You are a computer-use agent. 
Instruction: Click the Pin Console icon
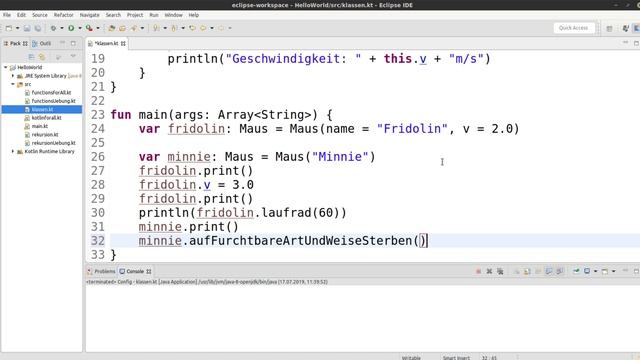(576, 271)
